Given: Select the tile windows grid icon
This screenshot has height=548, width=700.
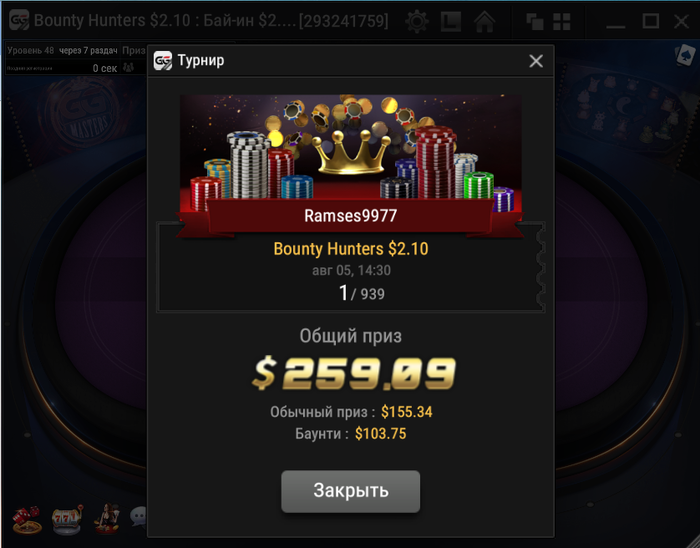Looking at the screenshot, I should [562, 21].
